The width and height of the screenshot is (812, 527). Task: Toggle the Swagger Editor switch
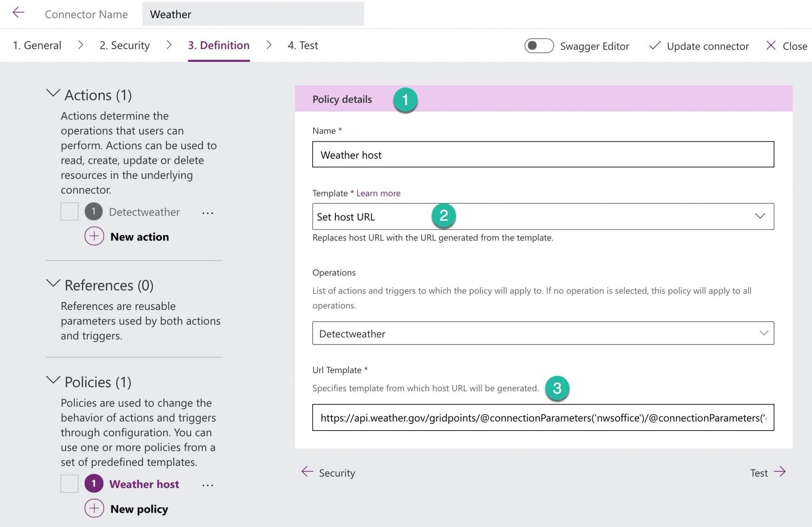[x=538, y=46]
